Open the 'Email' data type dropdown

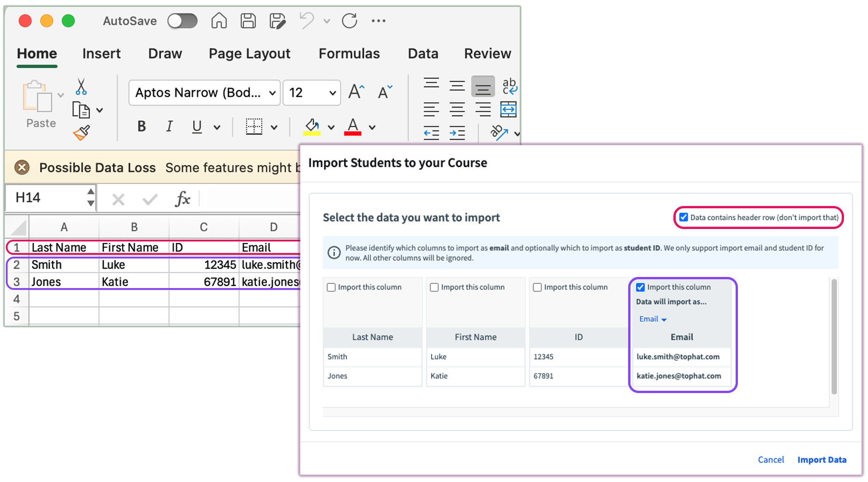point(652,318)
